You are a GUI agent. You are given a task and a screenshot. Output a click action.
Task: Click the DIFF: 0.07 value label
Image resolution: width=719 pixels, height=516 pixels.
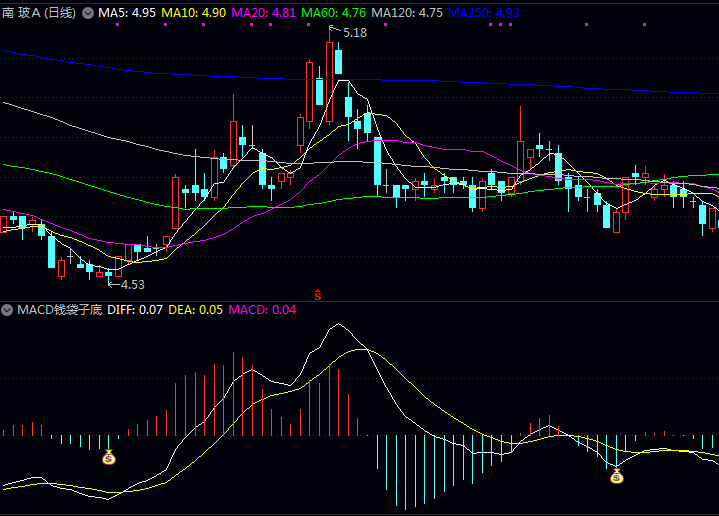[x=135, y=310]
